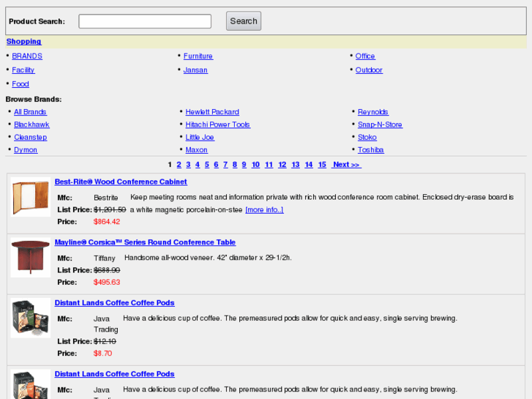Browse the Snap-N-Store brand

pyautogui.click(x=380, y=124)
